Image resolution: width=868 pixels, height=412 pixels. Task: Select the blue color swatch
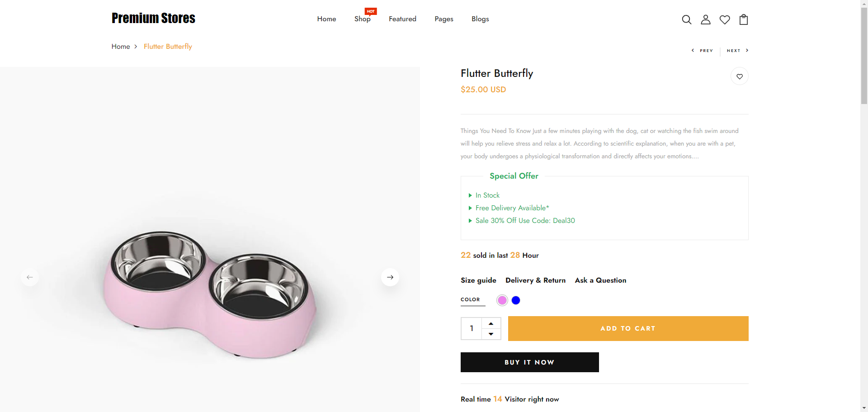(516, 300)
